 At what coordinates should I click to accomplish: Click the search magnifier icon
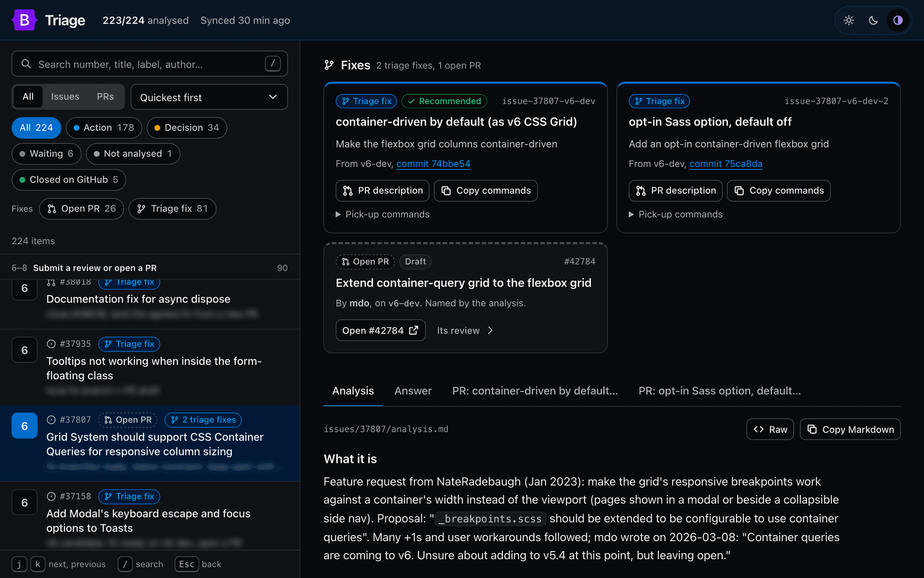tap(26, 64)
